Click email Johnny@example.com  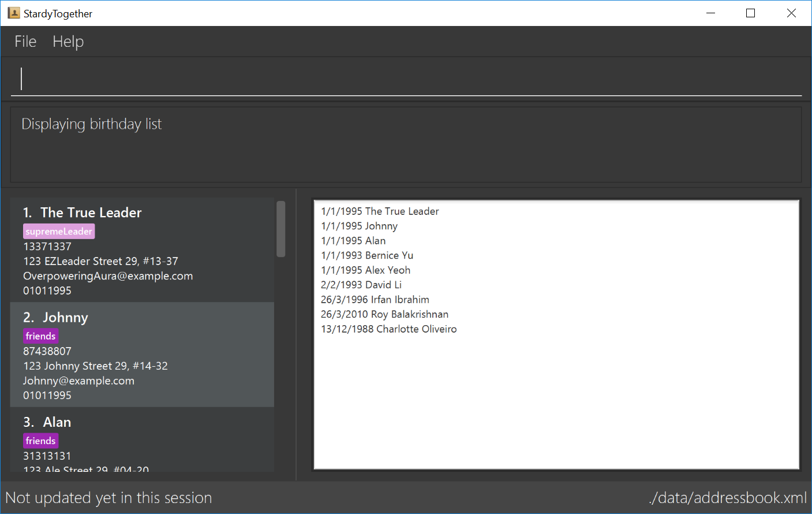[78, 381]
